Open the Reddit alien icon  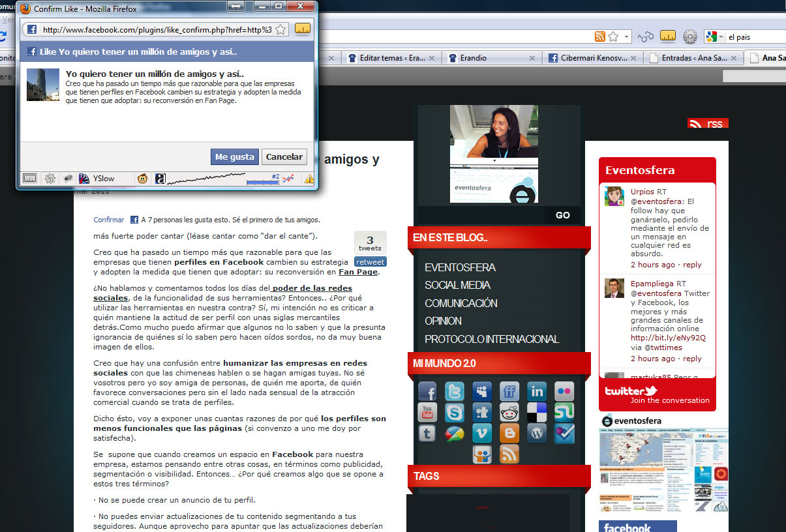pos(509,412)
